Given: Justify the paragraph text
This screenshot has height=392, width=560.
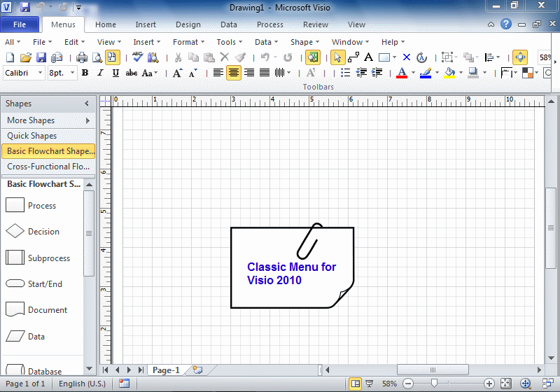Looking at the screenshot, I should tap(265, 73).
